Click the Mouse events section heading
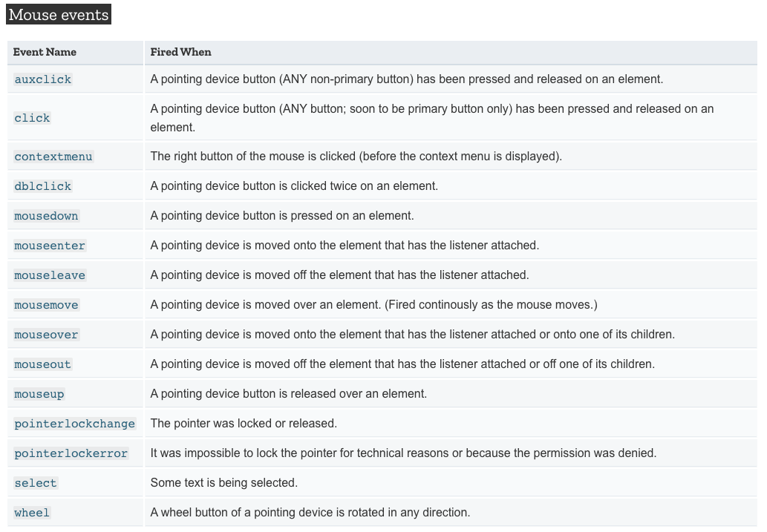 coord(59,15)
